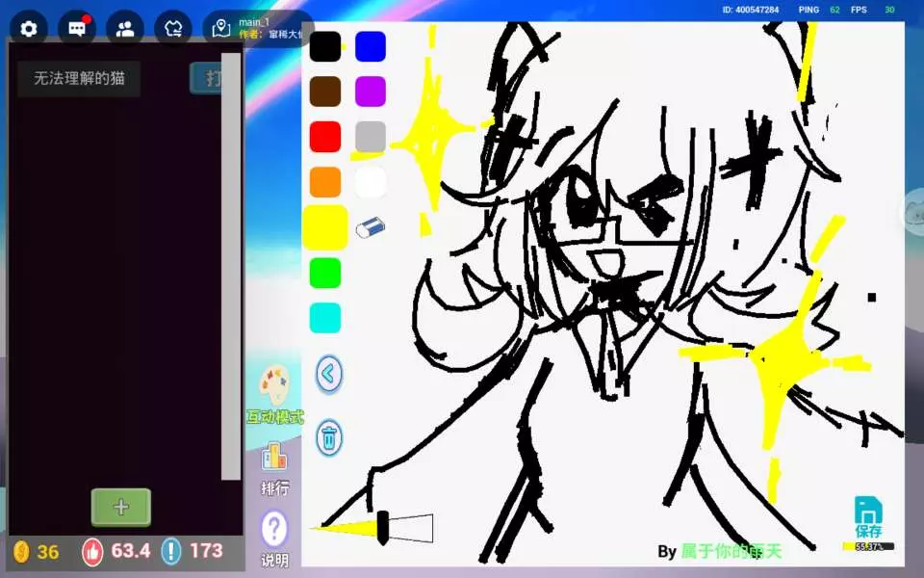Select the brown color swatch
Viewport: 924px width, 578px height.
coord(325,92)
